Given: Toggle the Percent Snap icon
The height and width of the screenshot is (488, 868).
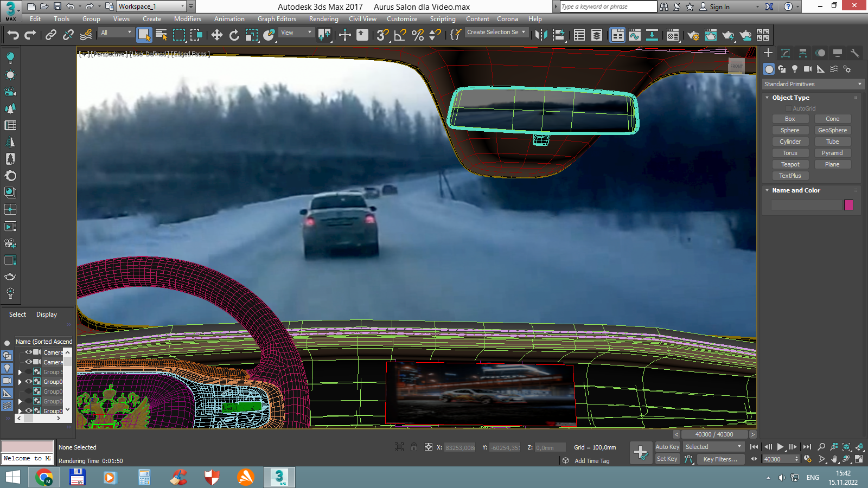Looking at the screenshot, I should click(418, 35).
